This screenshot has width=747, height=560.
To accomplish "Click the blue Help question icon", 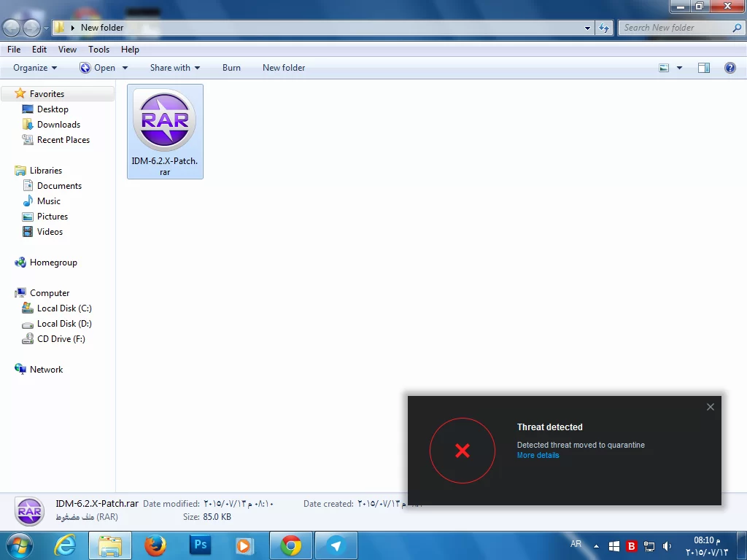I will [729, 68].
